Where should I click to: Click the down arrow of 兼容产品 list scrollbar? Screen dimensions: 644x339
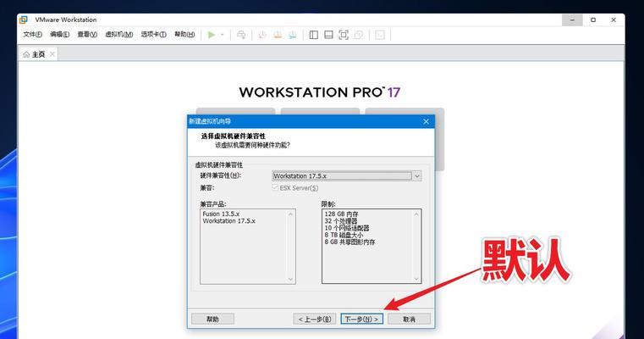291,280
